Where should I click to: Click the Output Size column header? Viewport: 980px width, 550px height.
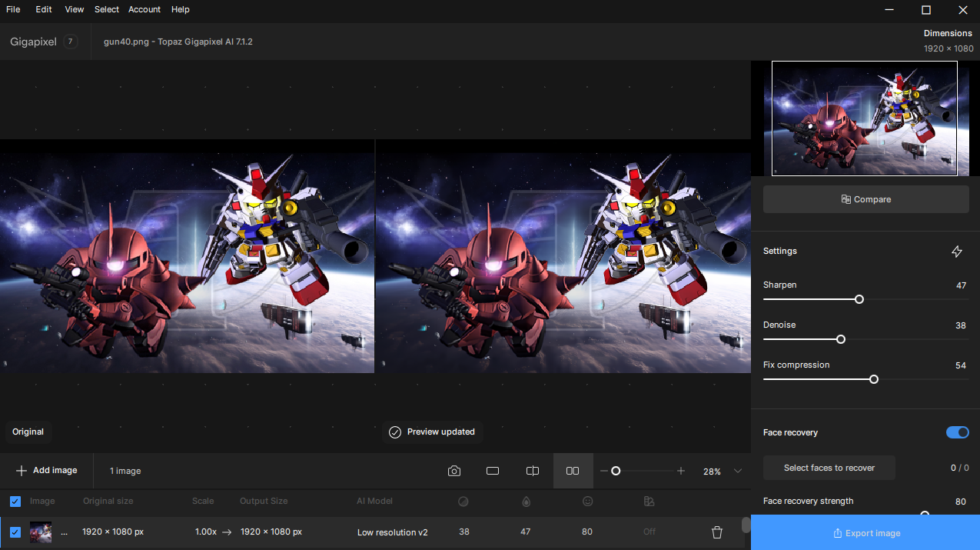[x=264, y=502]
